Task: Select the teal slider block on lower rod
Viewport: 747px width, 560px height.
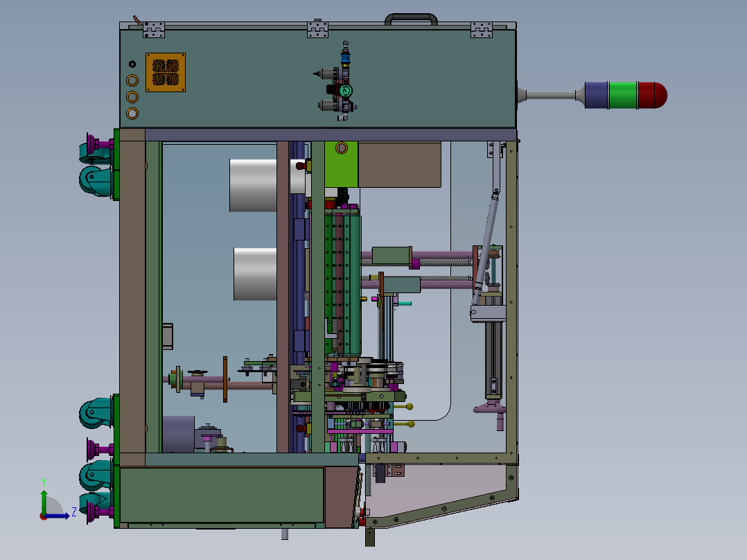Action: (402, 285)
